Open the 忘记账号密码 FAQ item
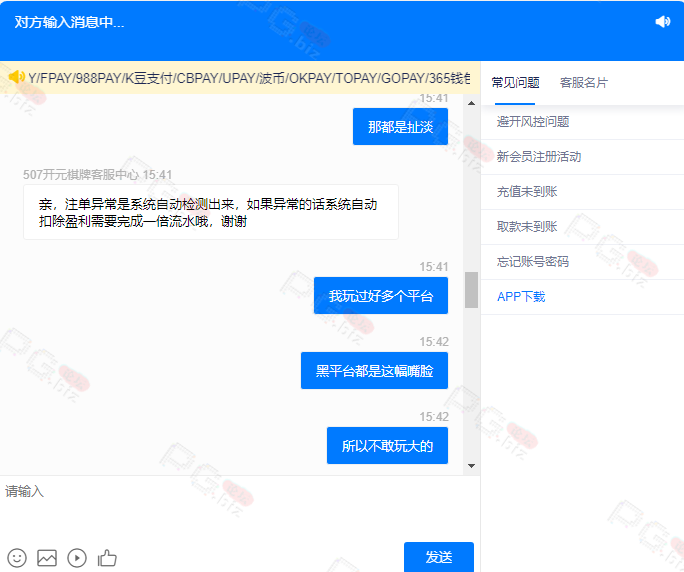This screenshot has height=572, width=684. coord(533,262)
